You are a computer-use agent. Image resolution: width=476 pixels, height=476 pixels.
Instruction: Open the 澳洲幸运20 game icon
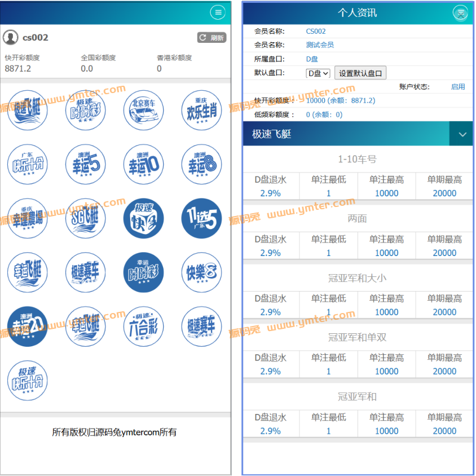28,326
